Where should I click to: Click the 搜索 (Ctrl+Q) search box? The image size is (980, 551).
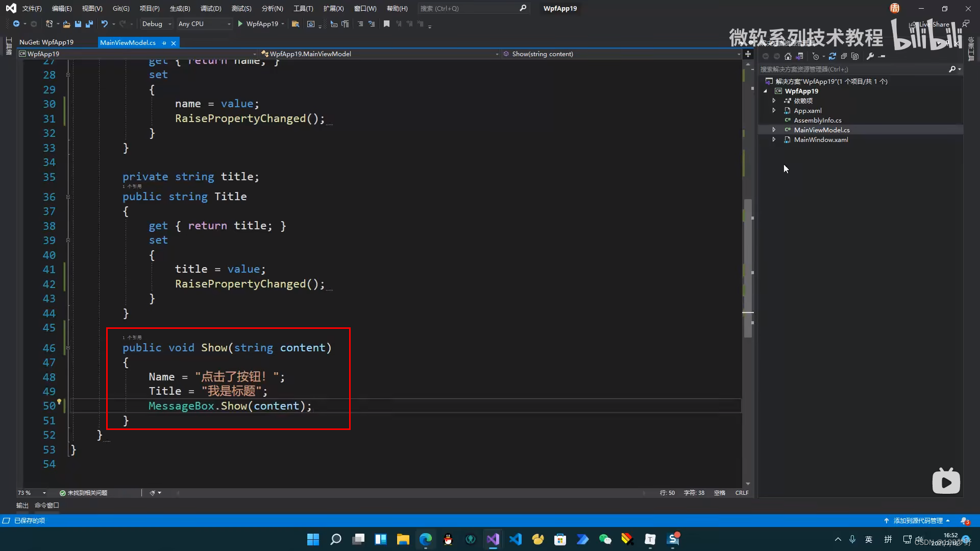click(x=473, y=8)
